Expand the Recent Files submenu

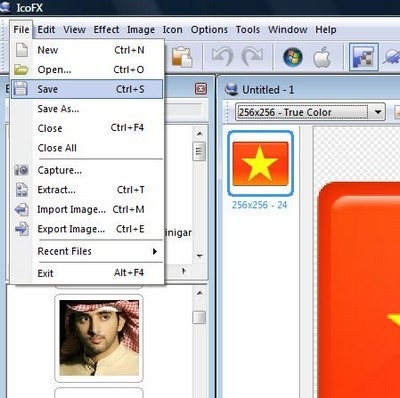point(87,251)
